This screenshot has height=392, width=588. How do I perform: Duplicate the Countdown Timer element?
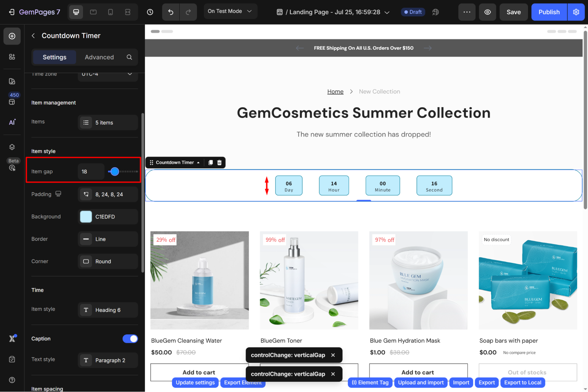tap(210, 163)
